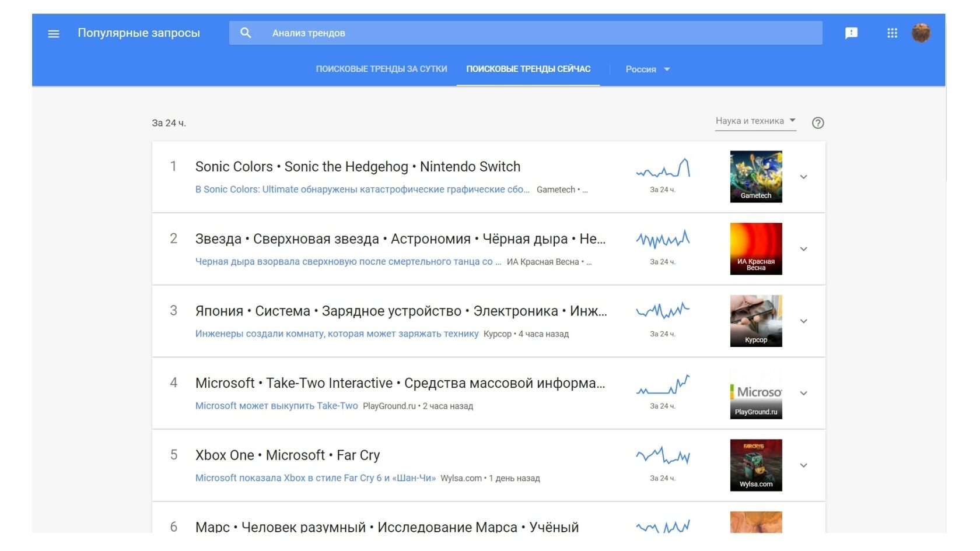Expand the Sonic Colors trend row

tap(803, 177)
